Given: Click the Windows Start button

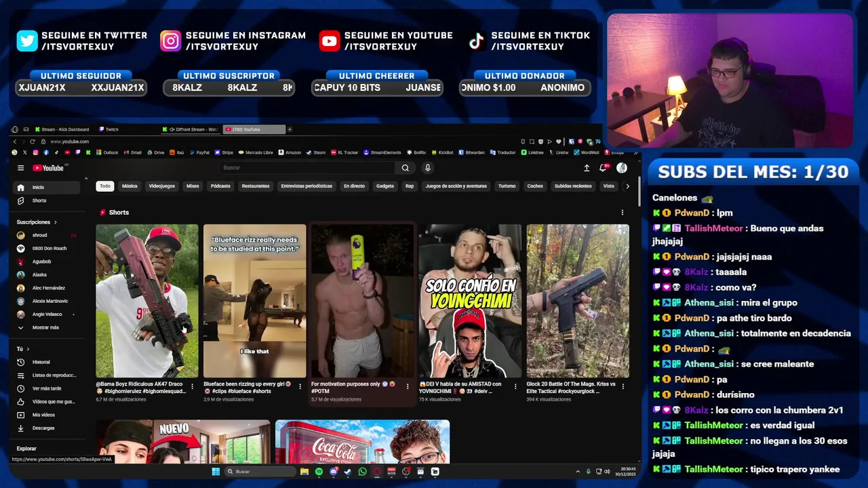Looking at the screenshot, I should [216, 472].
